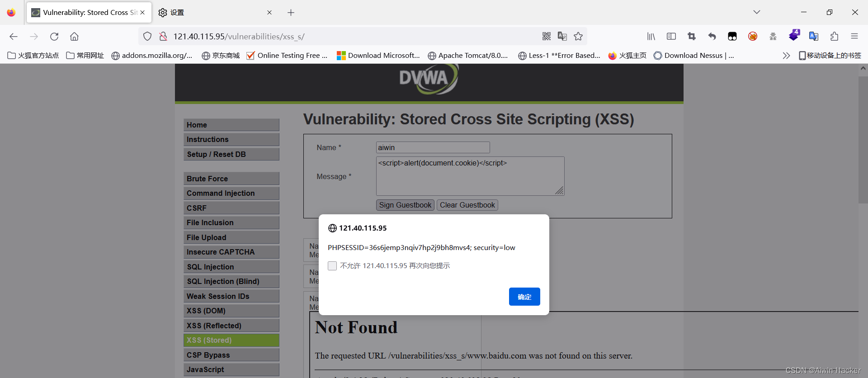The width and height of the screenshot is (868, 378).
Task: Open Download Microsoft bookmark
Action: click(378, 56)
